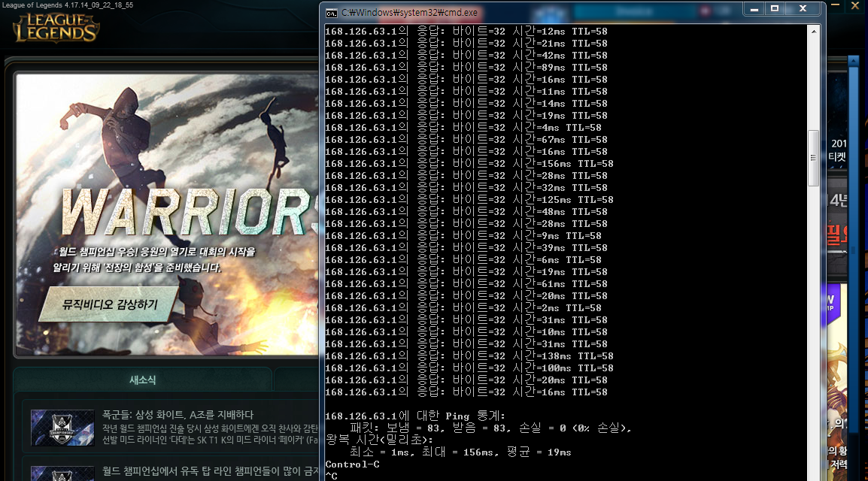Open headline 폭군들: 삼성 화이트, A조를 지배하다

pos(178,415)
